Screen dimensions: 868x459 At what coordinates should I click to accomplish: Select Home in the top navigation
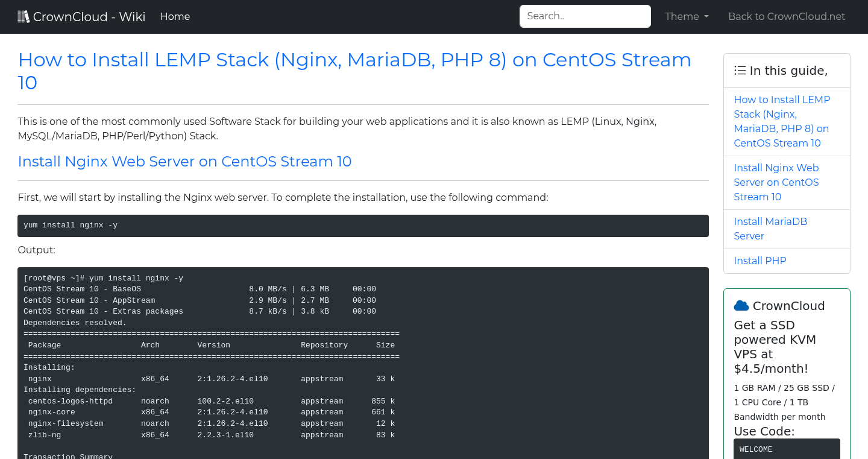click(x=175, y=16)
